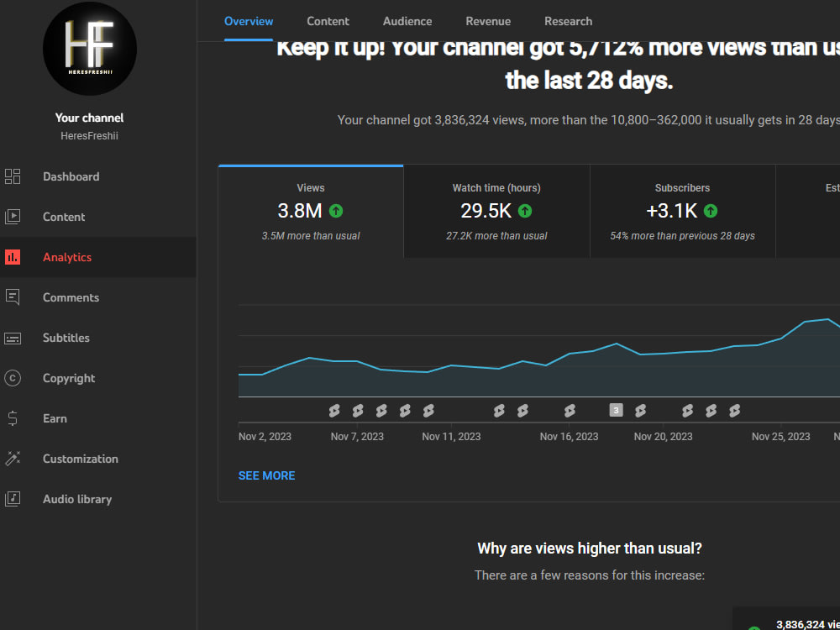840x630 pixels.
Task: Click the 'Nov 25, 2023' axis label
Action: [x=780, y=437]
